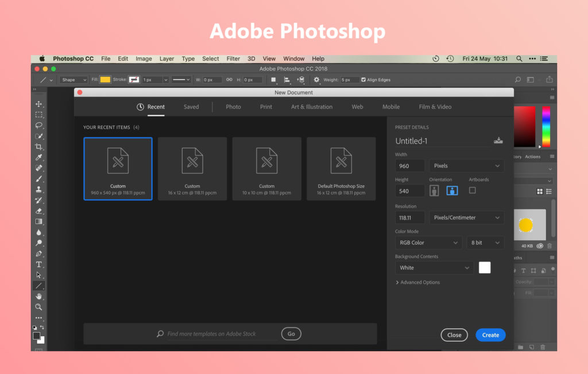Choose landscape orientation
Viewport: 588px width, 374px height.
point(452,190)
